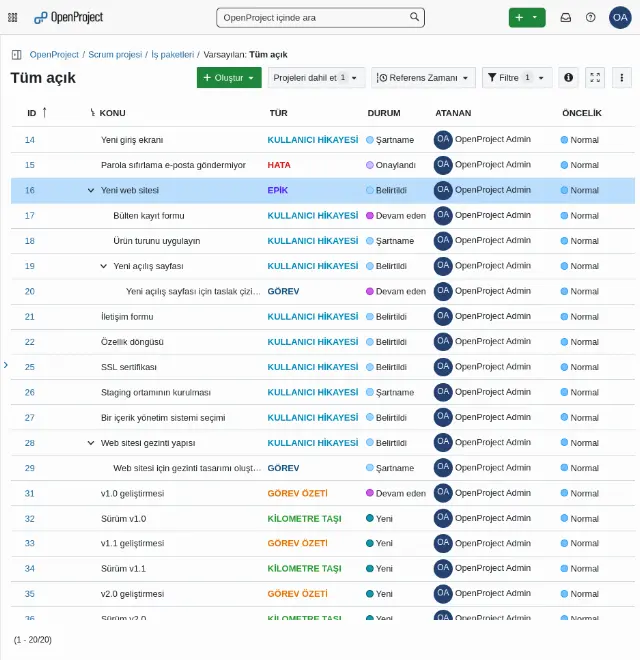Click 'SSL sertifikası' subject
640x660 pixels.
(x=128, y=367)
